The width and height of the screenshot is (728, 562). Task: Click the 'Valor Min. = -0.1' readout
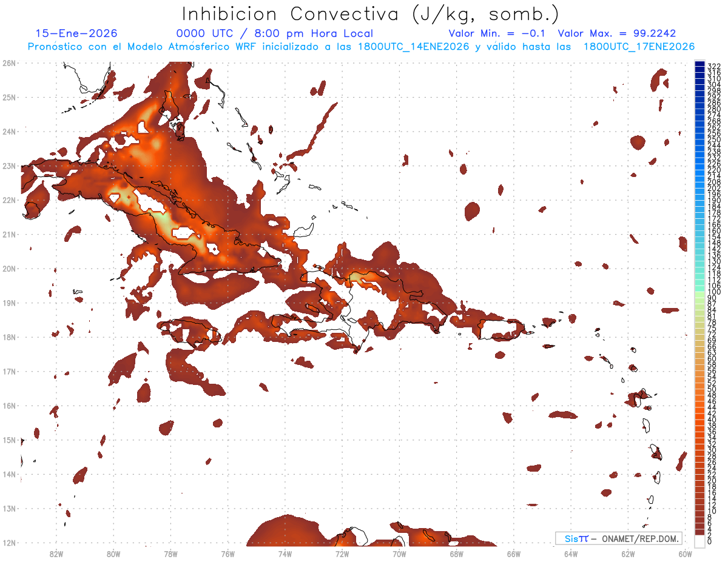point(497,33)
